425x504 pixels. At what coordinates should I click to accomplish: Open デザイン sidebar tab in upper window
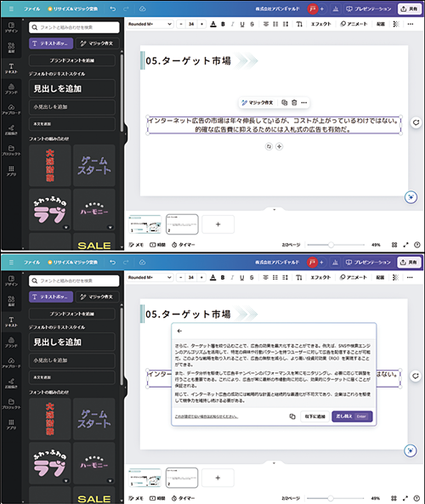pyautogui.click(x=11, y=27)
